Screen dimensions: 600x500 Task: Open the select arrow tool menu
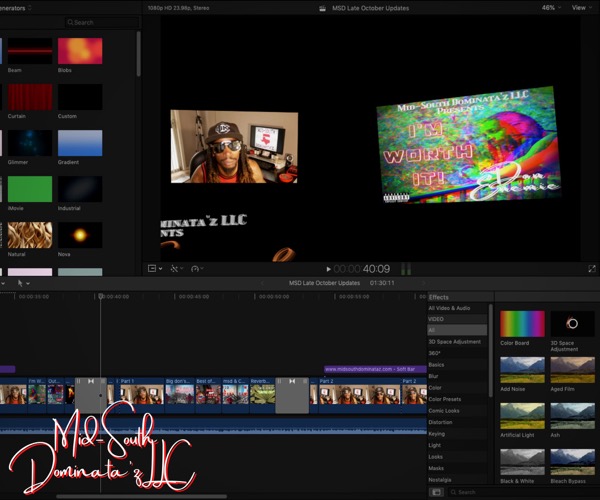point(23,283)
